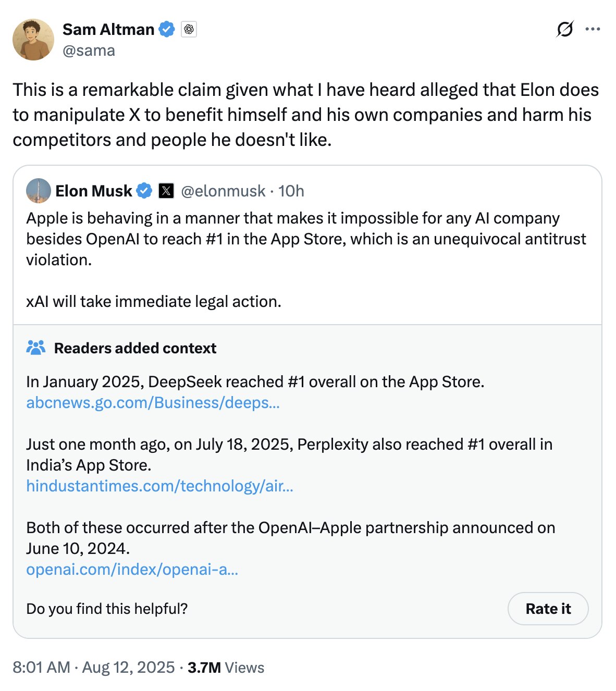This screenshot has height=691, width=616.
Task: Click the Readers added context people icon
Action: 36,348
